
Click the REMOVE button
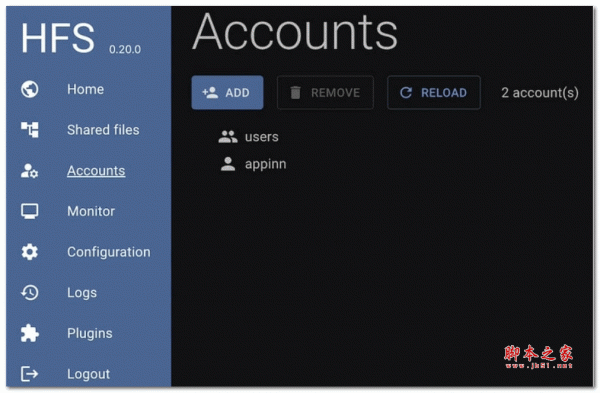[325, 93]
